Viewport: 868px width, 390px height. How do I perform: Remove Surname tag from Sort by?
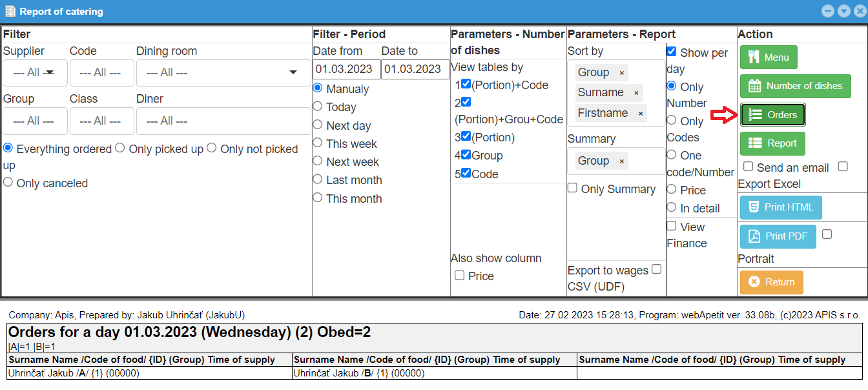(x=636, y=93)
